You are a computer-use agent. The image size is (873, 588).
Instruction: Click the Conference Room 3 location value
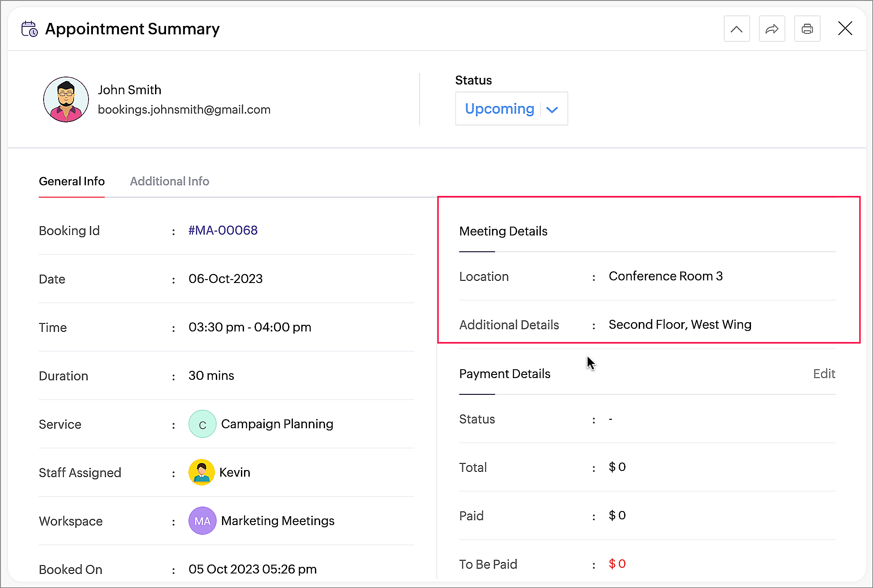point(666,276)
